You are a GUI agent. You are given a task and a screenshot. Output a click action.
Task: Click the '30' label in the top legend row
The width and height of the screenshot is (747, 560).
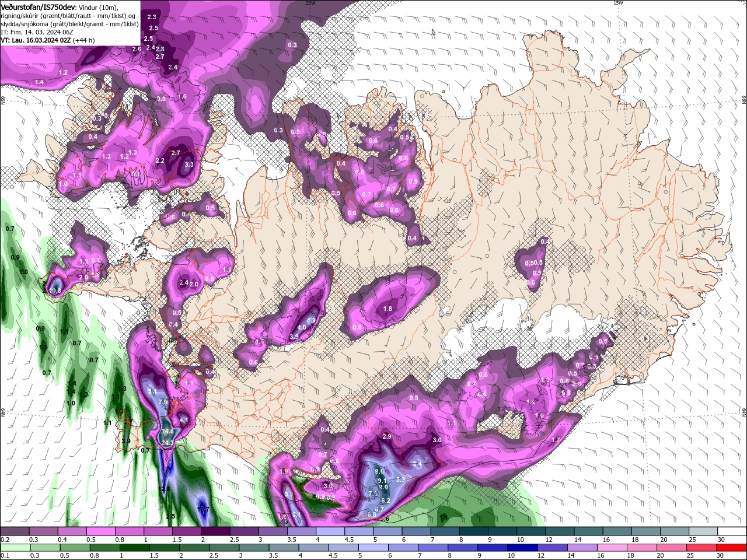pyautogui.click(x=720, y=540)
